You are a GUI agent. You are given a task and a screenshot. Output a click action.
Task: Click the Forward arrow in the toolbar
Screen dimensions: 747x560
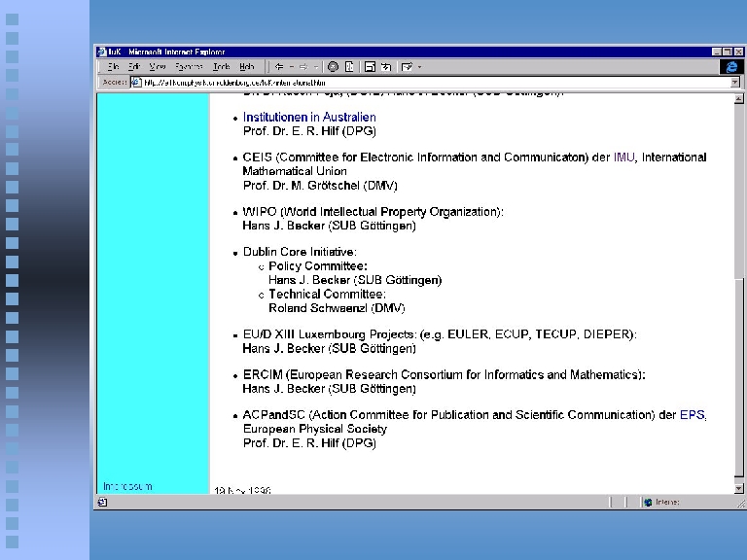pyautogui.click(x=302, y=67)
